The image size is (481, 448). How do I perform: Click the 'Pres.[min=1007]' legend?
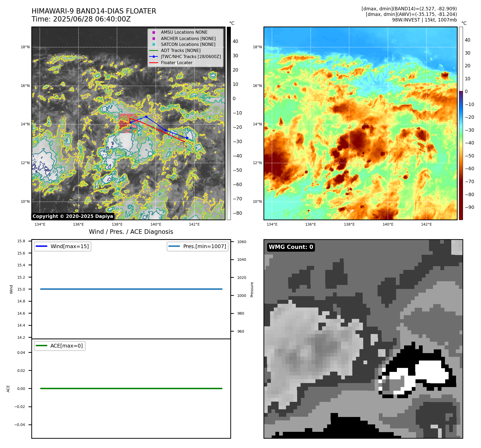tap(198, 247)
